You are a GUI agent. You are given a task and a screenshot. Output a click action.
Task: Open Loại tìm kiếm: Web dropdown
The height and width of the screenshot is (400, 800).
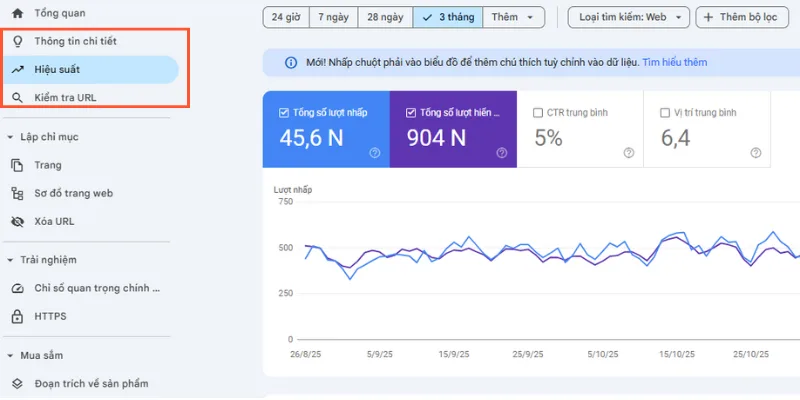(629, 17)
